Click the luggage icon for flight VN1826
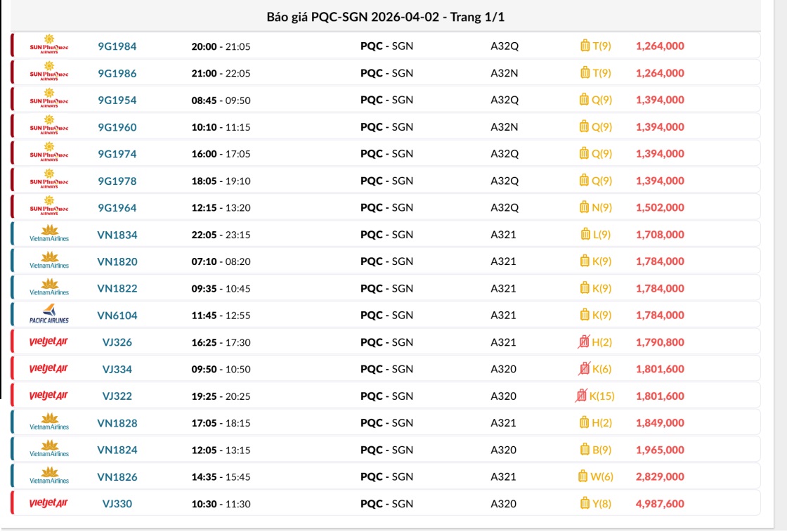 583,476
